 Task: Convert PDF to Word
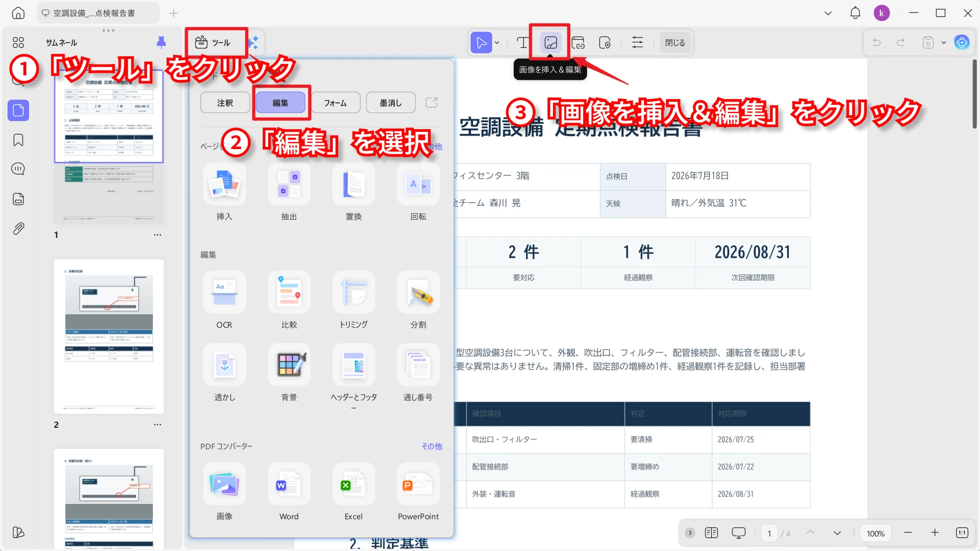(289, 492)
